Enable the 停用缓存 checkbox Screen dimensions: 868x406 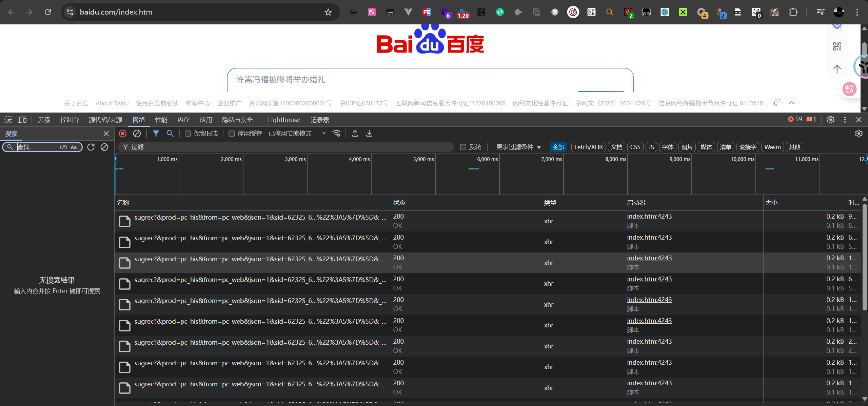[x=232, y=134]
